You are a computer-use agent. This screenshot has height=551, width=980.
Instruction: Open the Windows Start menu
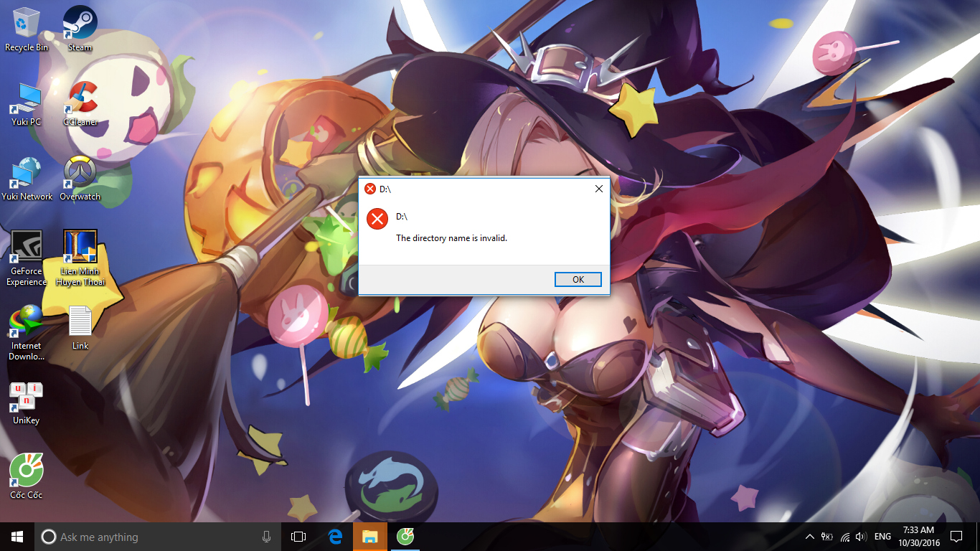pyautogui.click(x=17, y=537)
